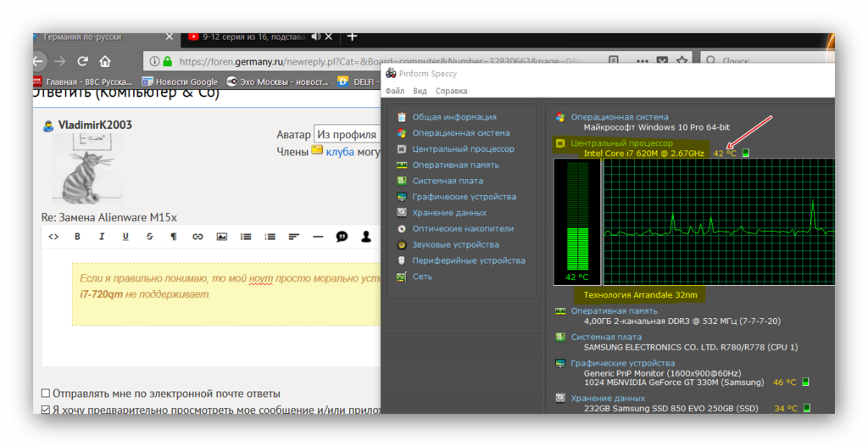Click the text Intel Core i7 620M @ 2.67GHz

click(x=644, y=154)
